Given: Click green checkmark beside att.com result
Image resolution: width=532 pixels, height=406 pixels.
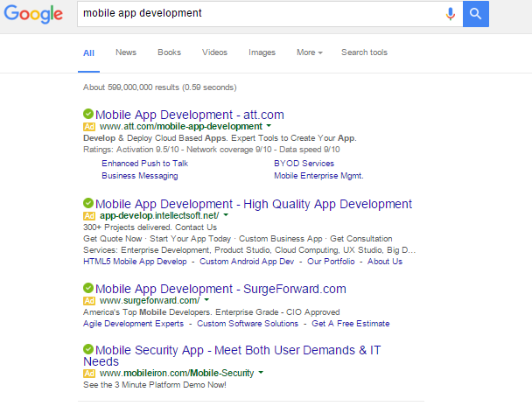Looking at the screenshot, I should click(x=88, y=115).
